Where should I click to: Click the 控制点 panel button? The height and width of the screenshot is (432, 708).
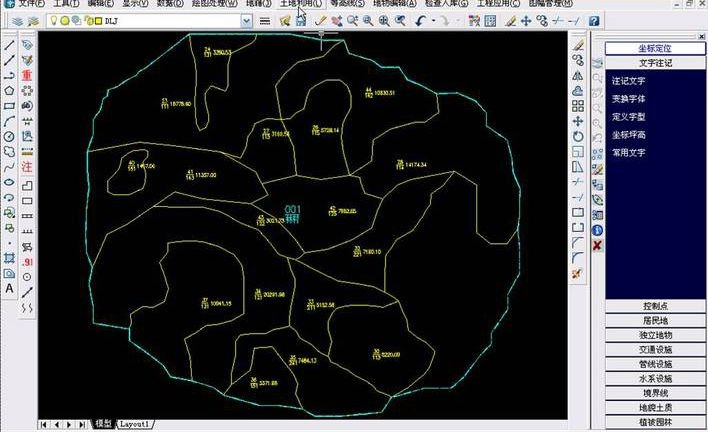655,306
